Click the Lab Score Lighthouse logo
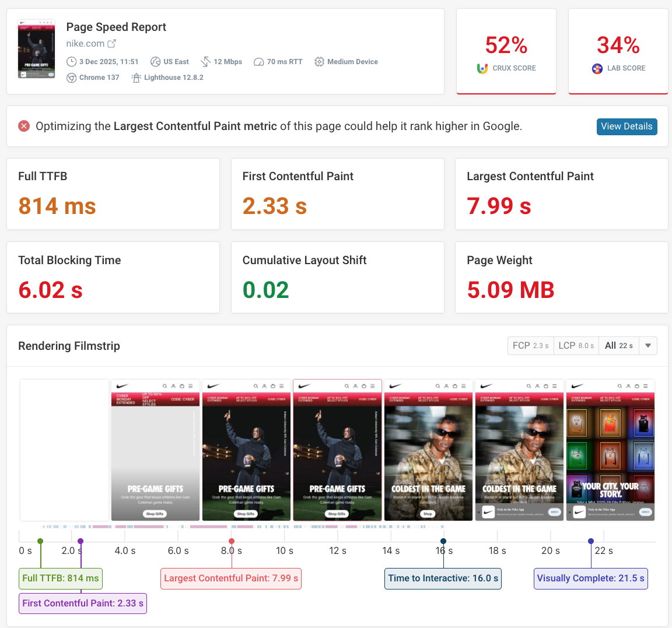 click(597, 68)
